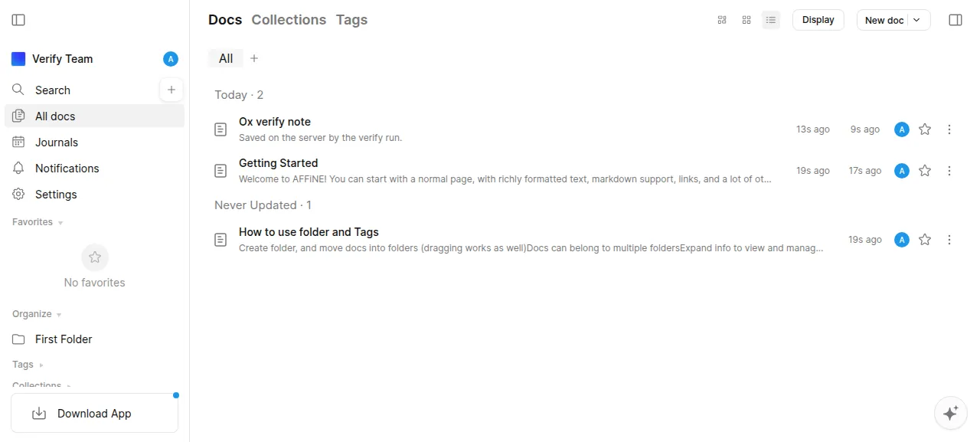
Task: Open the Display options button
Action: (818, 20)
